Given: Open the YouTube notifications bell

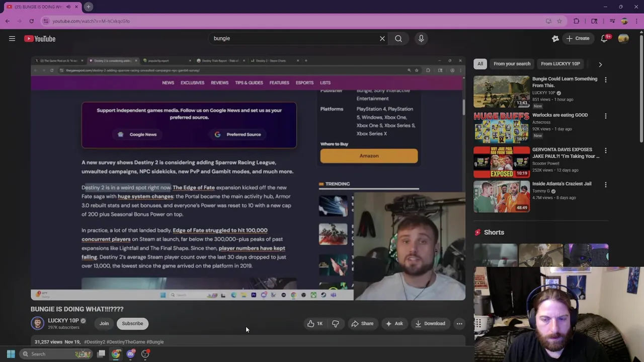Looking at the screenshot, I should point(605,39).
